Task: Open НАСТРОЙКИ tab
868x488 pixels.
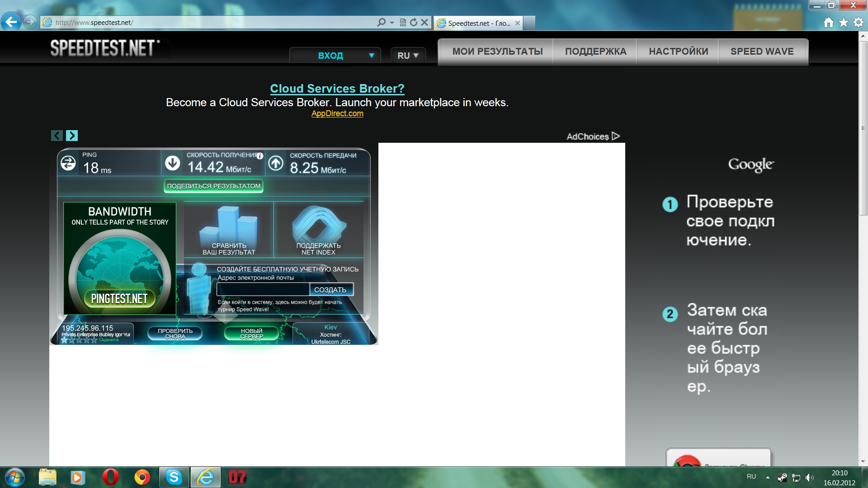Action: point(678,52)
